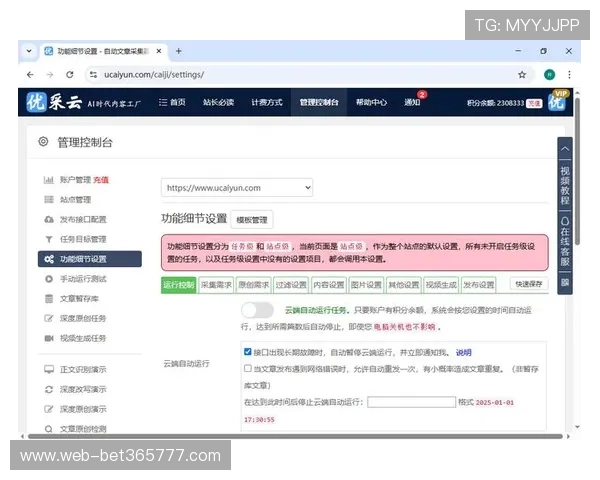Open 任务目标管理 in sidebar
The image size is (600, 480).
(83, 239)
